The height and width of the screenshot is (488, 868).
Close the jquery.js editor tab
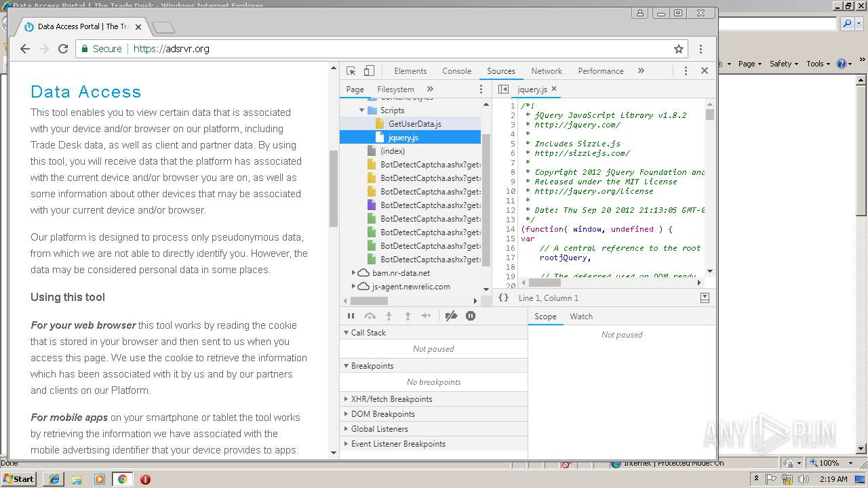554,89
